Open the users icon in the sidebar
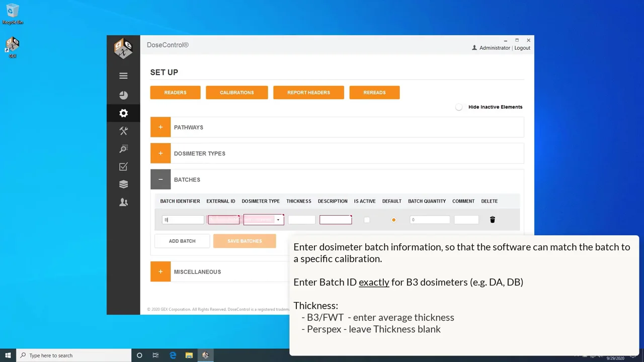 click(x=123, y=202)
